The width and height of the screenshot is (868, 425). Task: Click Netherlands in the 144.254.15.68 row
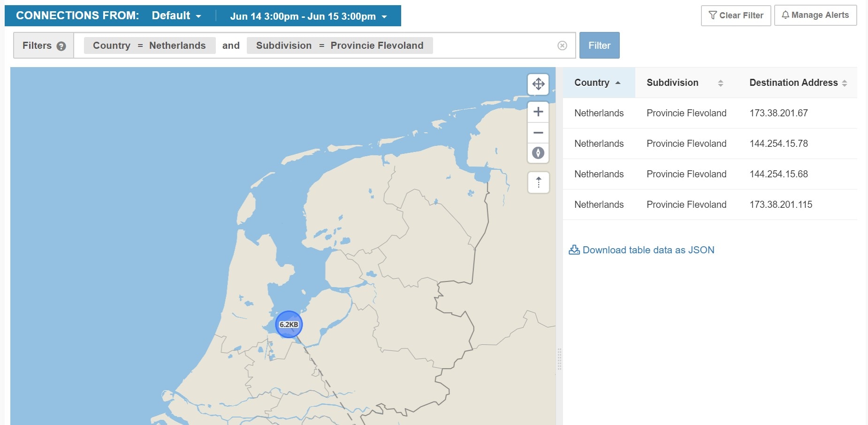point(599,174)
